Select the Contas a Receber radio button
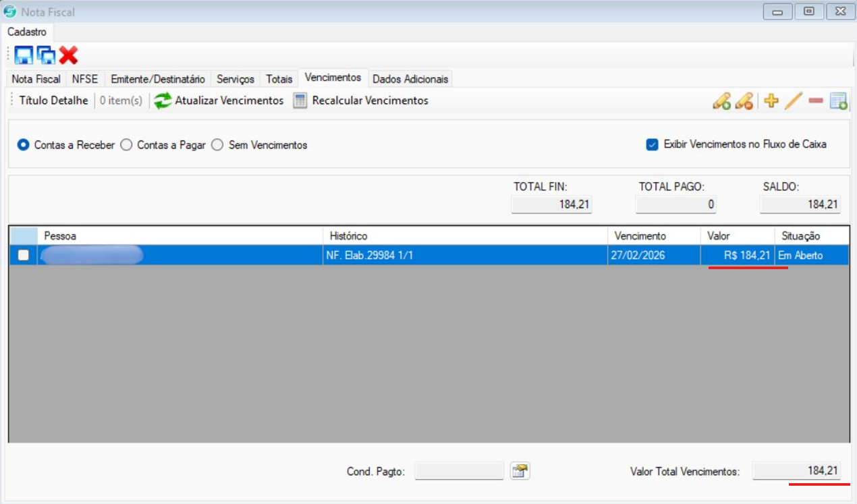Image resolution: width=857 pixels, height=504 pixels. (x=24, y=145)
